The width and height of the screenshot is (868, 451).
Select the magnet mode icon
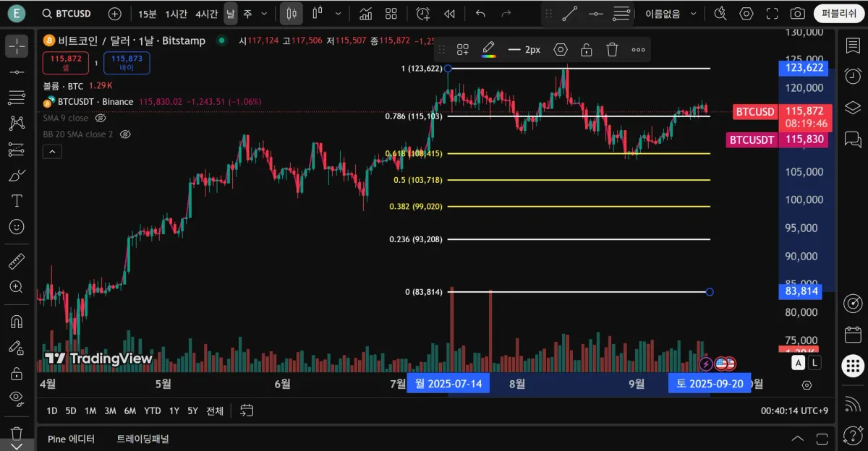click(16, 322)
